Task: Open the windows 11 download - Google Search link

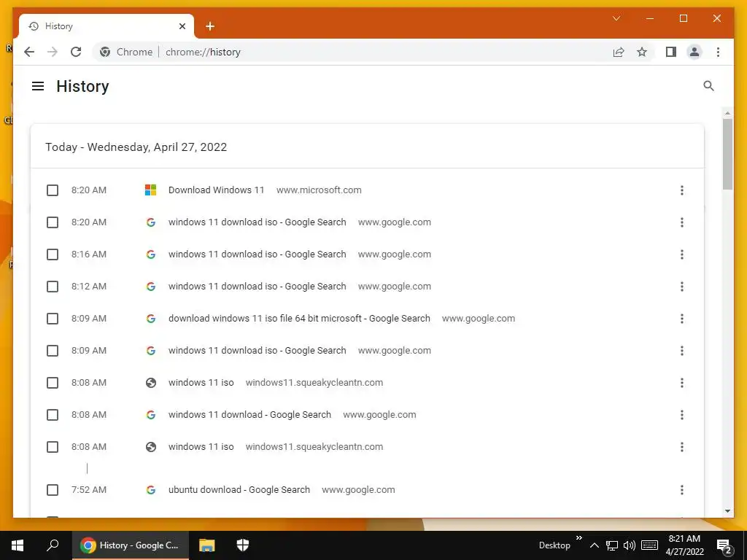Action: coord(249,415)
